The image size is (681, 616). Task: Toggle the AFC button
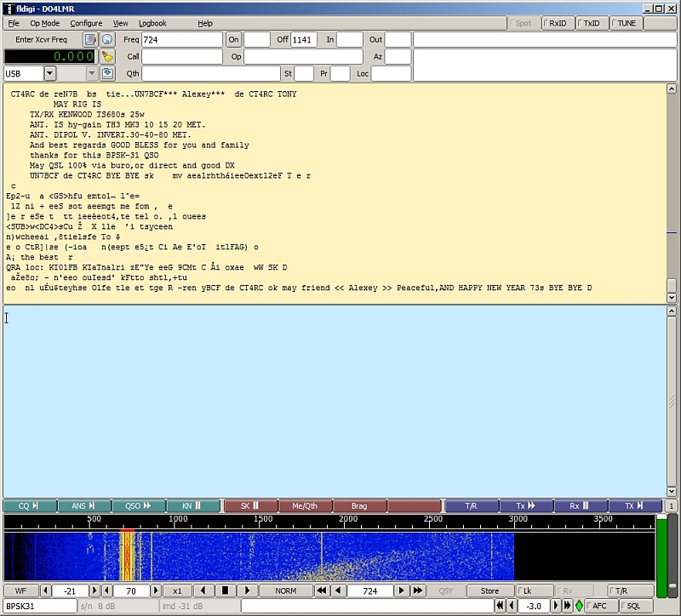(x=600, y=607)
